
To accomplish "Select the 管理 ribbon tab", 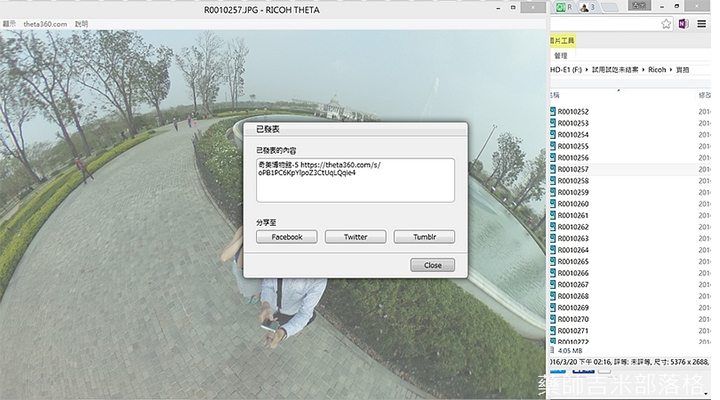I will [561, 56].
